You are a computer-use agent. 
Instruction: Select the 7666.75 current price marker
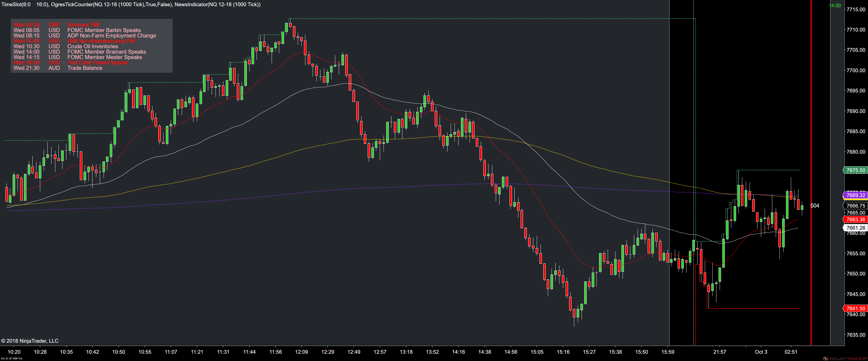(855, 205)
